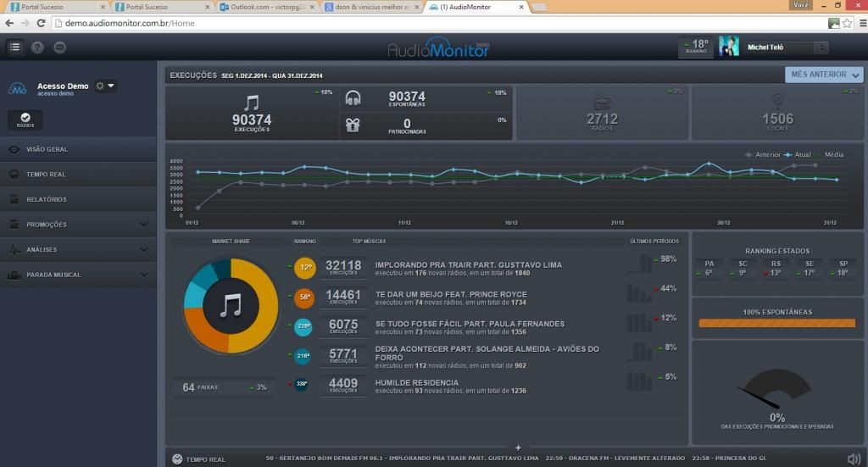Click the headphones Espontâneas icon

point(354,97)
